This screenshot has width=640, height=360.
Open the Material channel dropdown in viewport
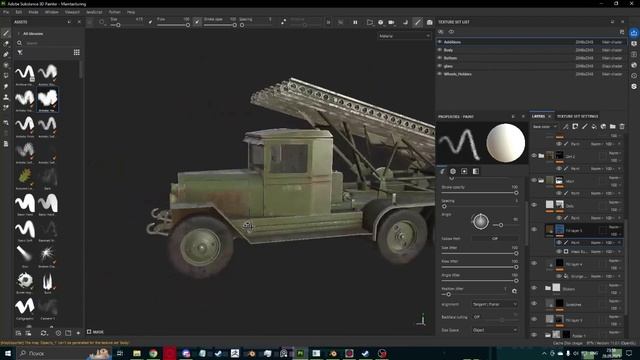404,36
